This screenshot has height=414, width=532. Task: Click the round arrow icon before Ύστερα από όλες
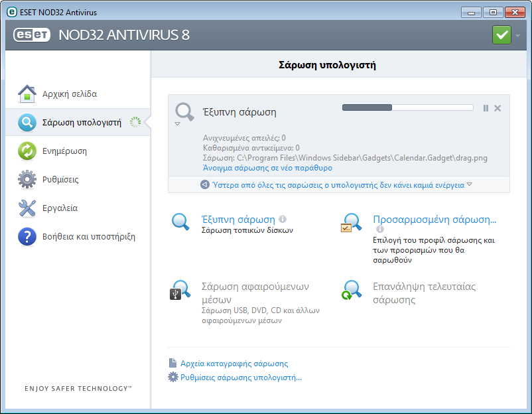pos(204,184)
